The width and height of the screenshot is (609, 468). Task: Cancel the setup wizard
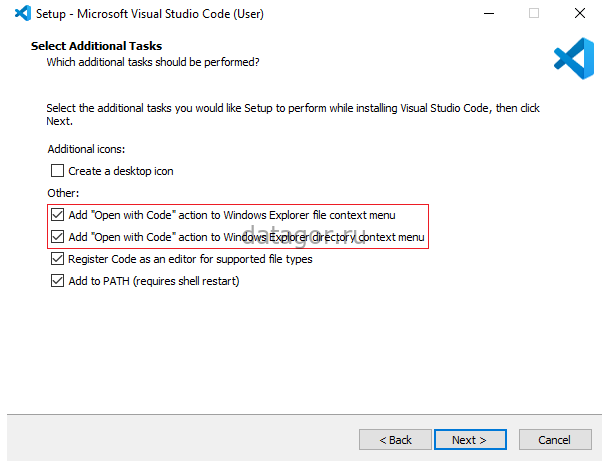tap(555, 440)
